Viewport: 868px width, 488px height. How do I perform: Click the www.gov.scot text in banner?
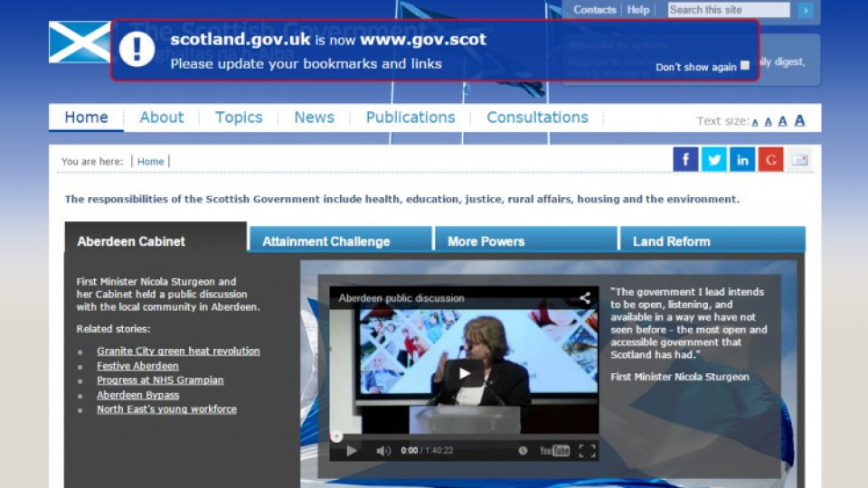pos(423,39)
